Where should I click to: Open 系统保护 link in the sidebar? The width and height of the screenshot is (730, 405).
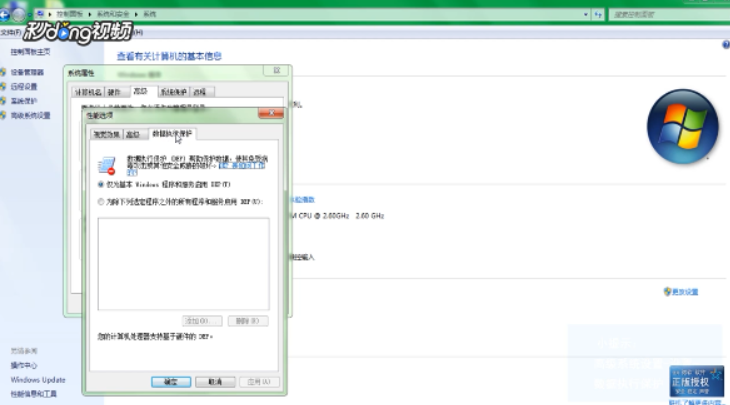click(24, 101)
